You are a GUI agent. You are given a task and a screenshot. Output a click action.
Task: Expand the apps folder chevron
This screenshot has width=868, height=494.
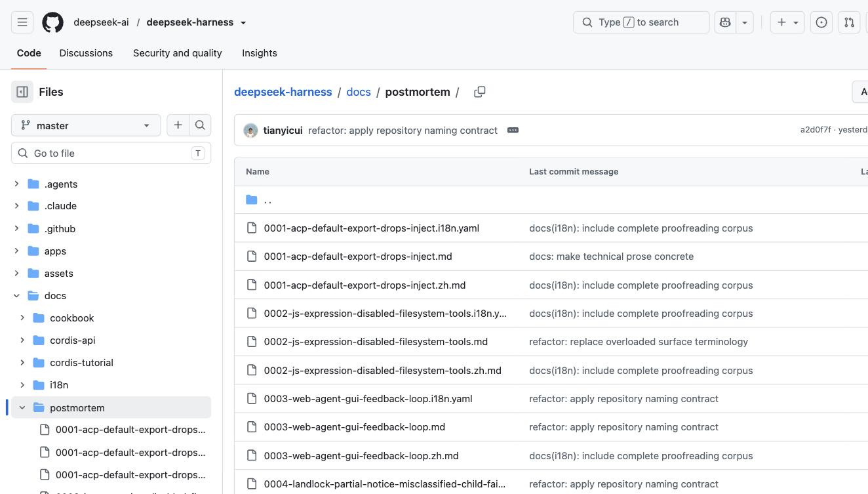point(17,251)
